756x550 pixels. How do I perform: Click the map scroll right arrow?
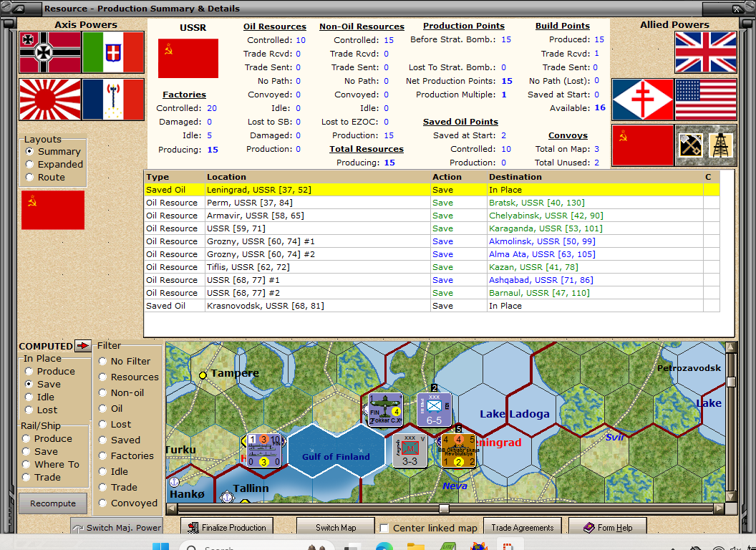click(x=719, y=508)
